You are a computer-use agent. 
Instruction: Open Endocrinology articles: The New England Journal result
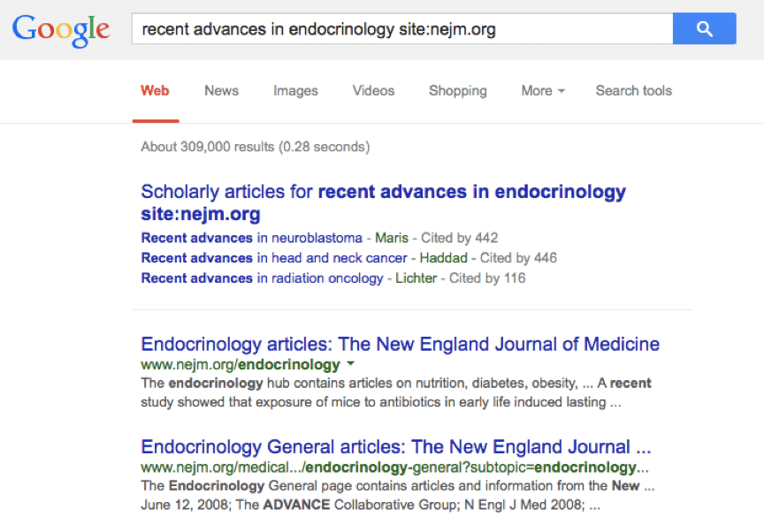pos(400,344)
